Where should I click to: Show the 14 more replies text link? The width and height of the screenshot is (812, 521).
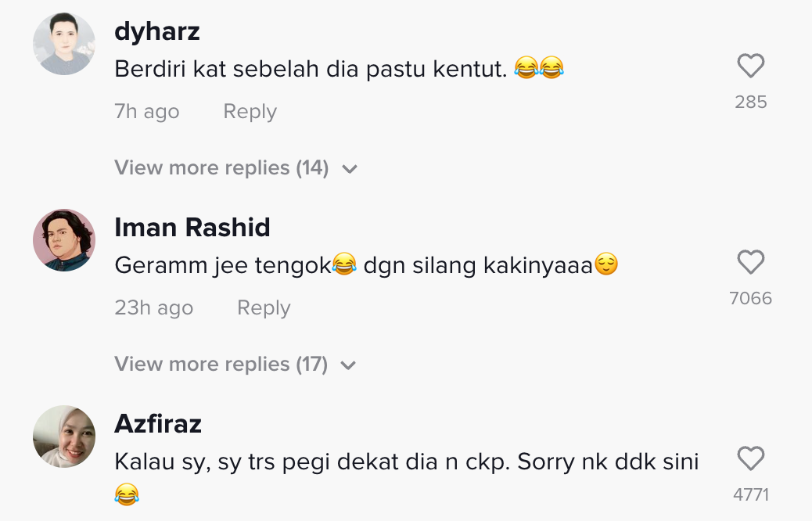click(x=221, y=167)
